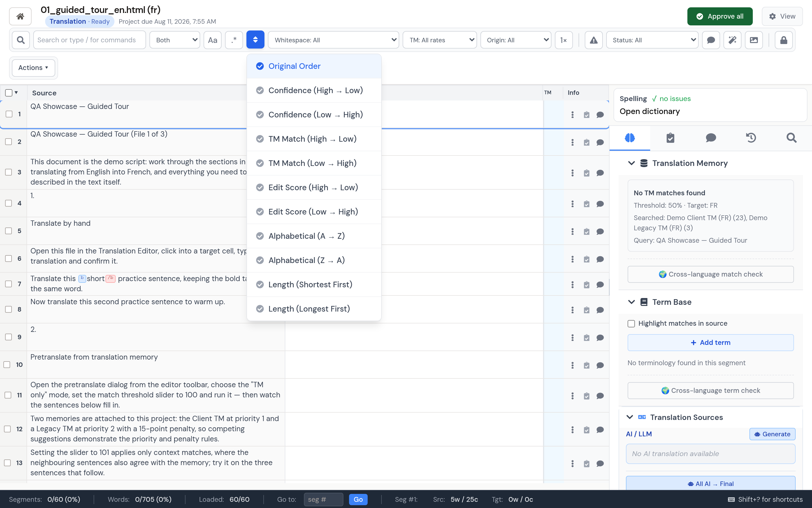This screenshot has width=812, height=508.
Task: Sort by TM Match (Low → High)
Action: point(314,163)
